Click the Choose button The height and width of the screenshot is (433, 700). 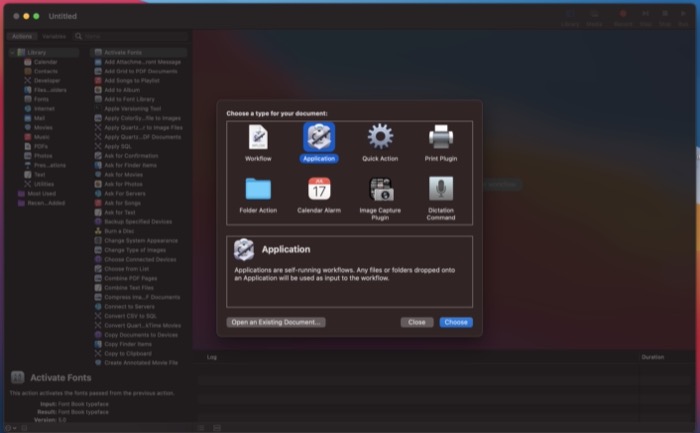point(456,322)
